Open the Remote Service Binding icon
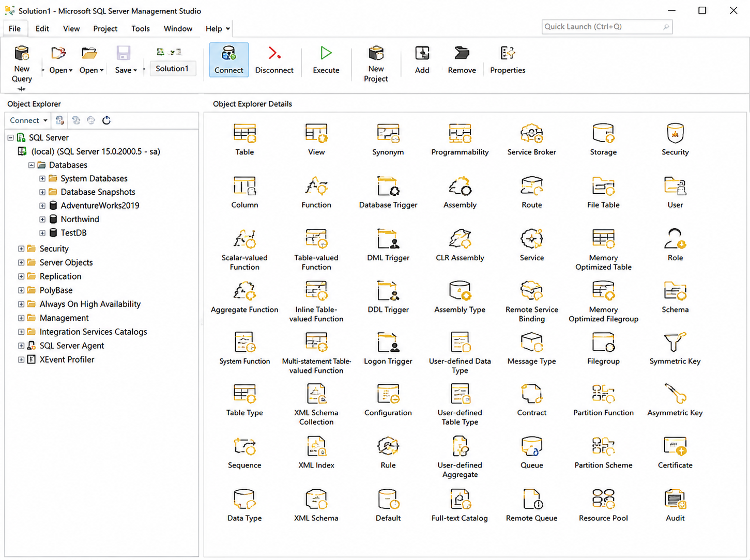750x560 pixels. point(532,291)
